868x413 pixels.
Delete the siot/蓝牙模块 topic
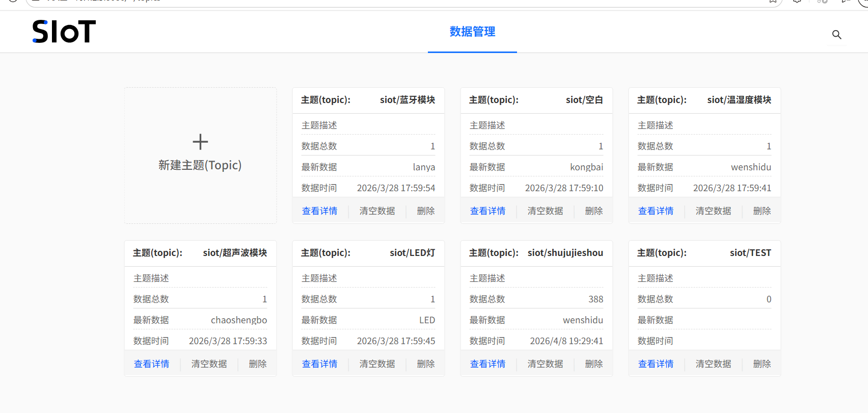click(425, 211)
